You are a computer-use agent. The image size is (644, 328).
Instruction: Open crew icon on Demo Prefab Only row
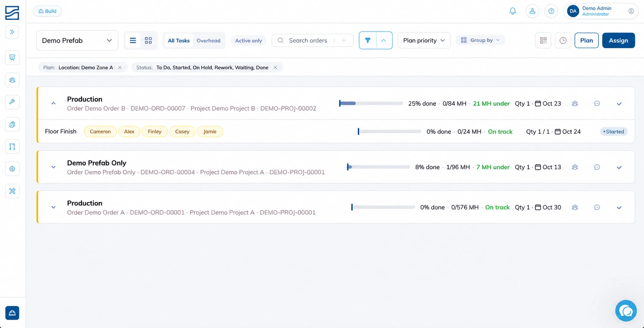tap(575, 167)
